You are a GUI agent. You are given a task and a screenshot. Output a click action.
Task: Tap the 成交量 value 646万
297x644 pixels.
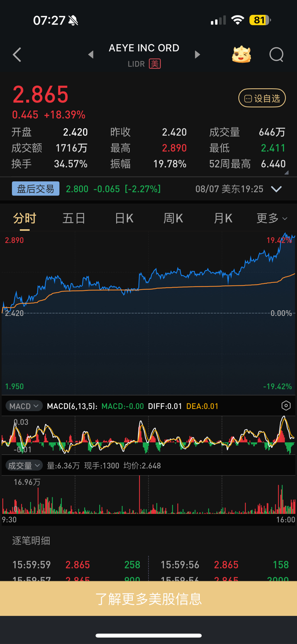(272, 132)
